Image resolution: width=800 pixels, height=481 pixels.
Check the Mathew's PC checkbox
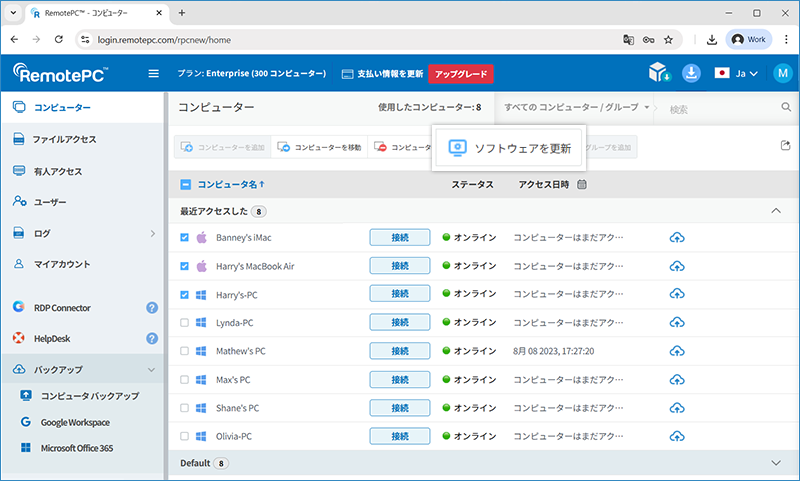pyautogui.click(x=184, y=351)
